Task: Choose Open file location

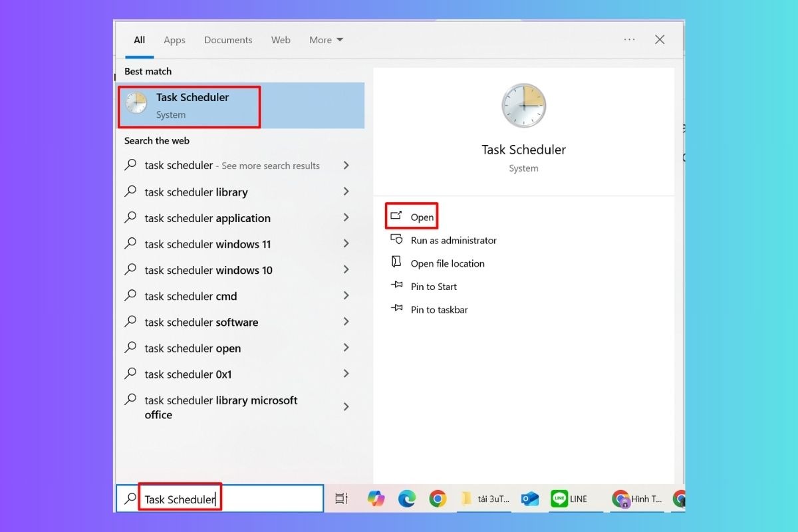Action: (x=448, y=263)
